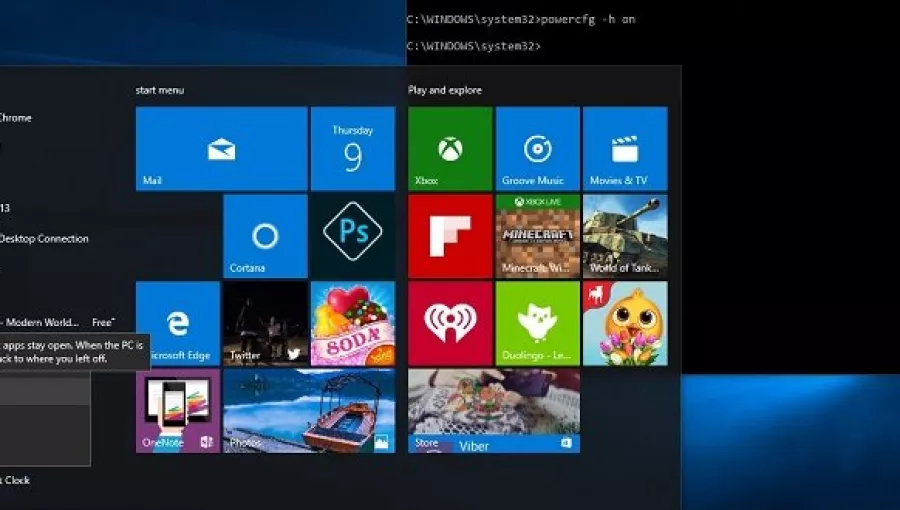Launch the Cortana tile
Viewport: 900px width, 510px height.
pyautogui.click(x=265, y=236)
